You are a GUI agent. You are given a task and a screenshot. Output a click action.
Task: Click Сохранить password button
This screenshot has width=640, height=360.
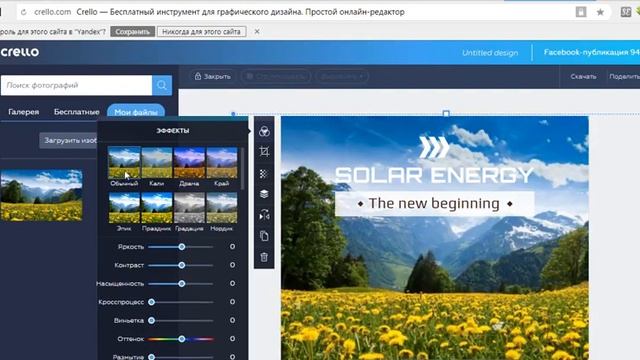(132, 31)
